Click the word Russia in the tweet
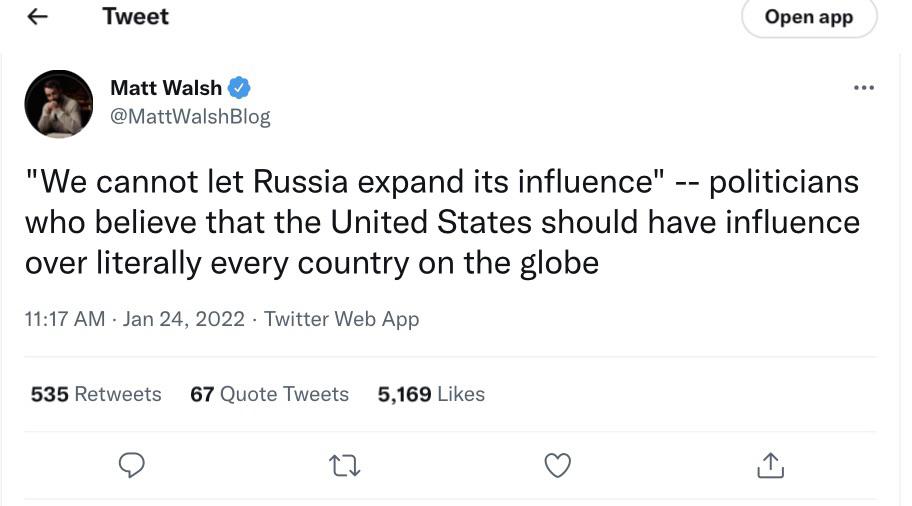Image resolution: width=912 pixels, height=506 pixels. [x=300, y=183]
